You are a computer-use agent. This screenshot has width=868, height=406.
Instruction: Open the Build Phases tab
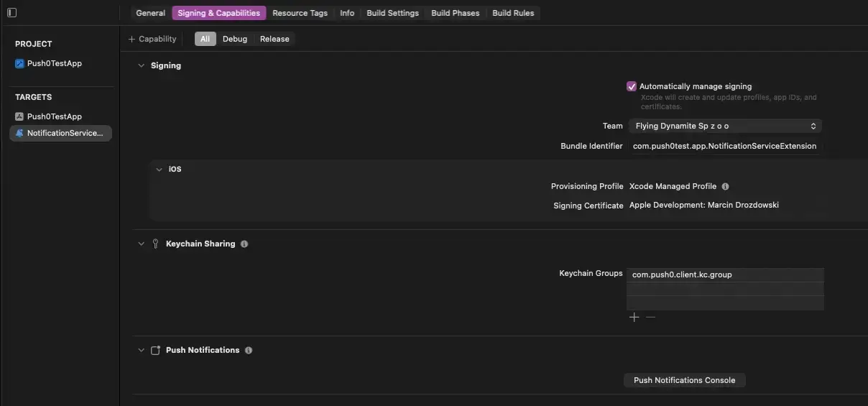pyautogui.click(x=456, y=13)
